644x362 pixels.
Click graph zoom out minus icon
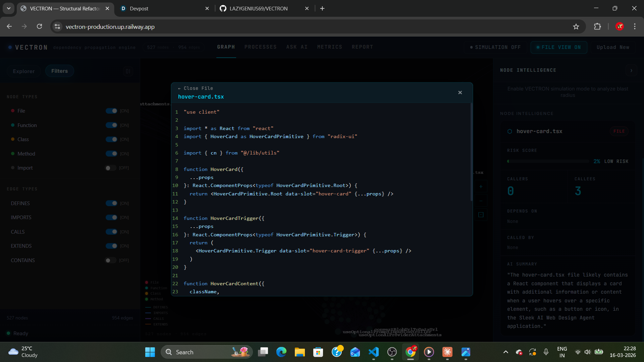click(481, 201)
